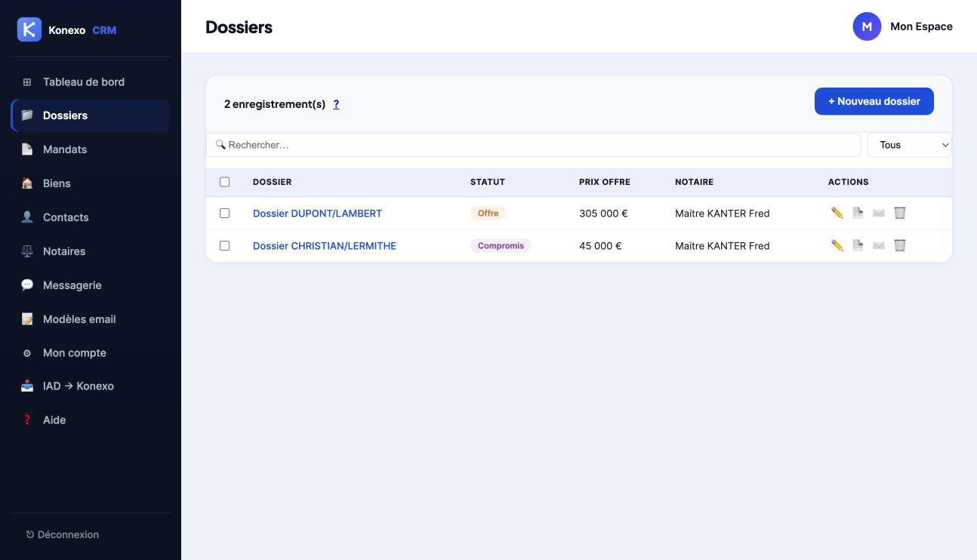Open the Aide help page
The width and height of the screenshot is (977, 560).
(91, 420)
